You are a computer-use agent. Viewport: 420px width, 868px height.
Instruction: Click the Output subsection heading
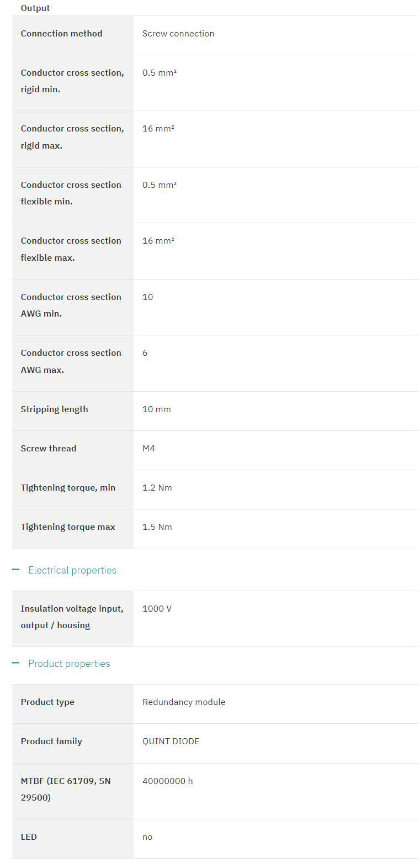pos(35,8)
